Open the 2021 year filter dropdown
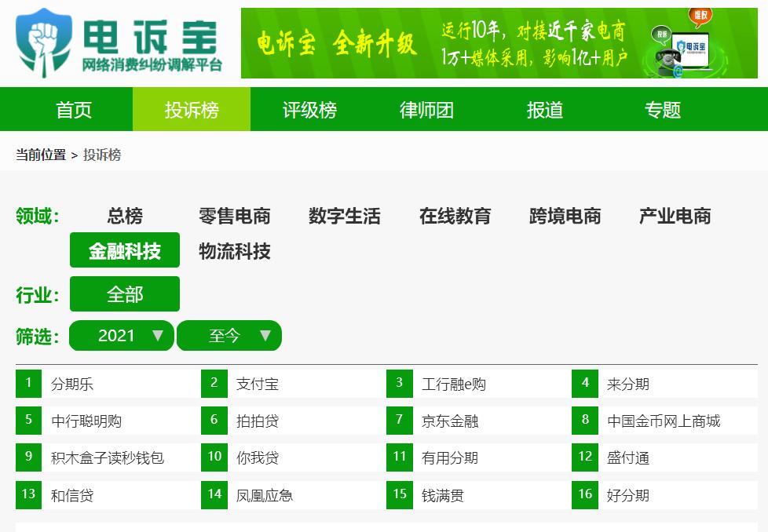The width and height of the screenshot is (768, 532). [x=121, y=335]
